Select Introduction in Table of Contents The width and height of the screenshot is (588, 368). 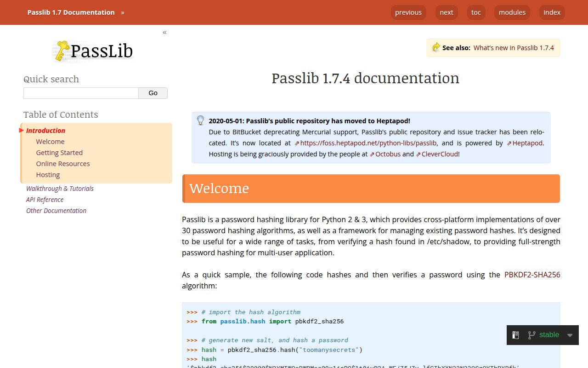pos(45,131)
